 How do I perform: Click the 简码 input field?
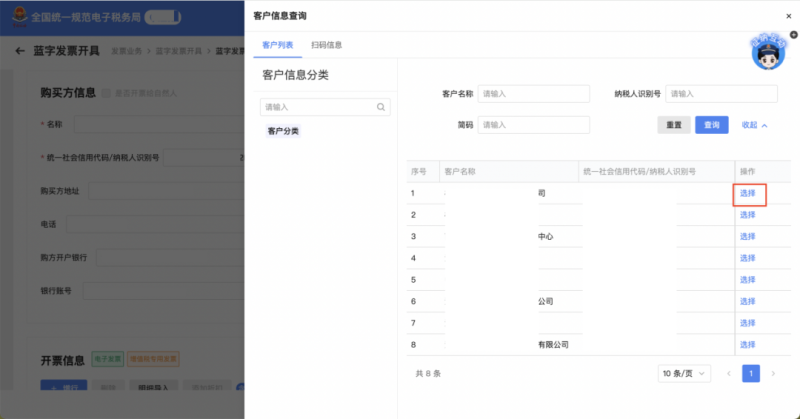534,125
